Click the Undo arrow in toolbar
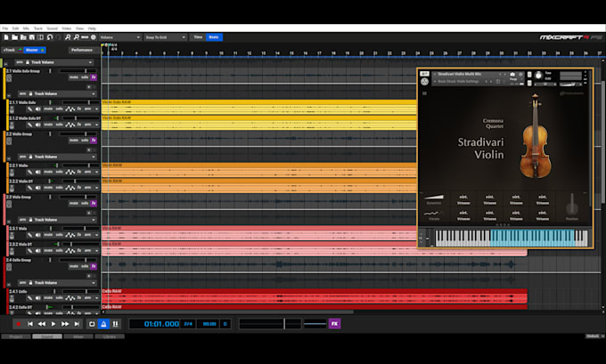The height and width of the screenshot is (364, 606). pyautogui.click(x=50, y=37)
